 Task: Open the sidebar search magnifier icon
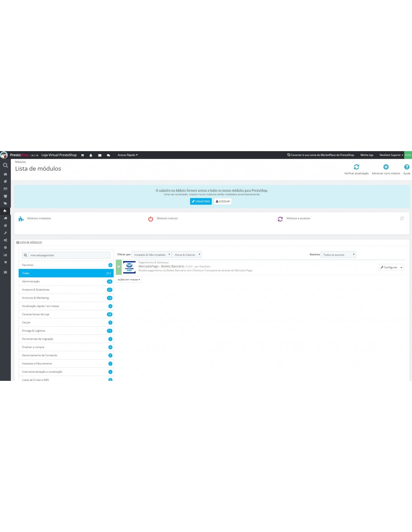coord(5,165)
